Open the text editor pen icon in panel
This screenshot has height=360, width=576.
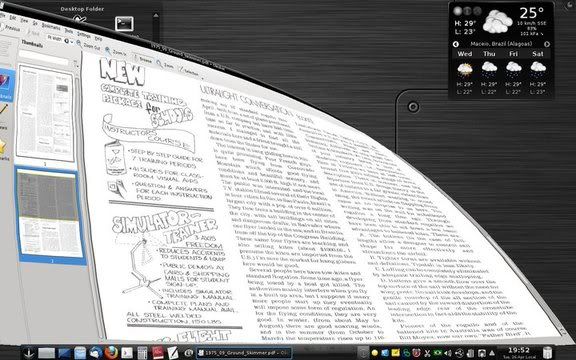coord(173,353)
